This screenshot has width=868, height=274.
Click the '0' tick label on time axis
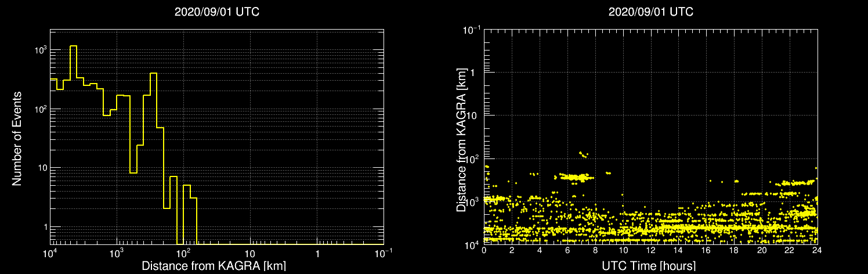(484, 250)
